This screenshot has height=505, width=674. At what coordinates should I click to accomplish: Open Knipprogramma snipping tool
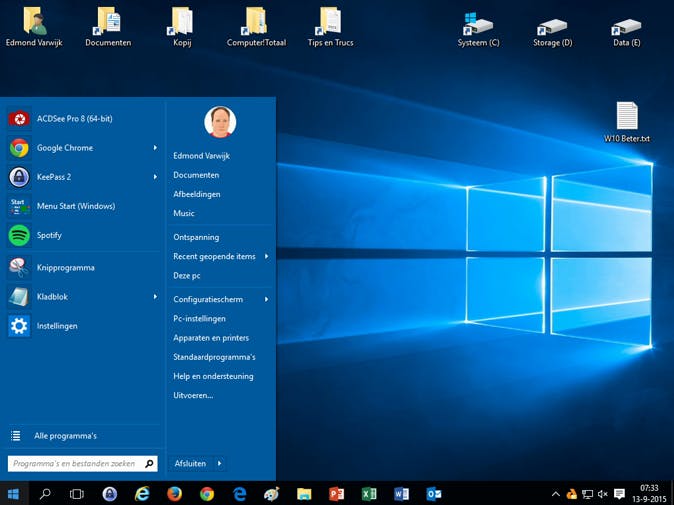pos(65,268)
